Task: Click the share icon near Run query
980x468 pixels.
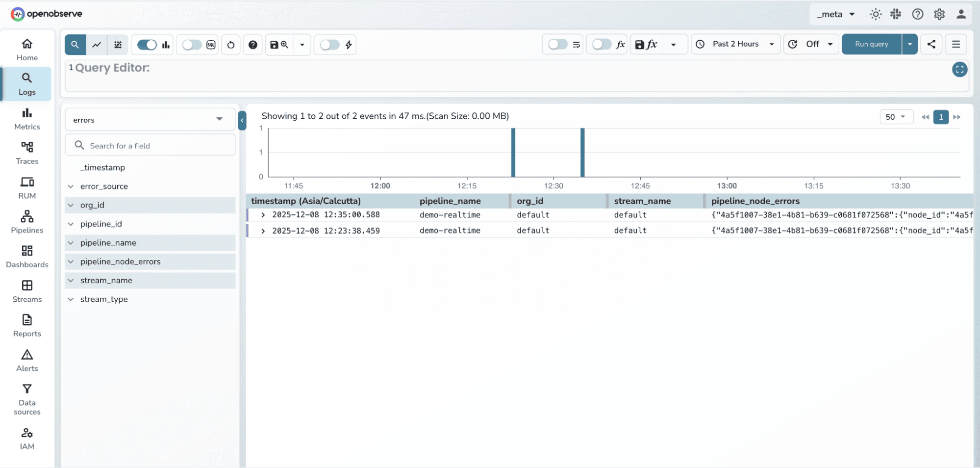Action: (931, 44)
